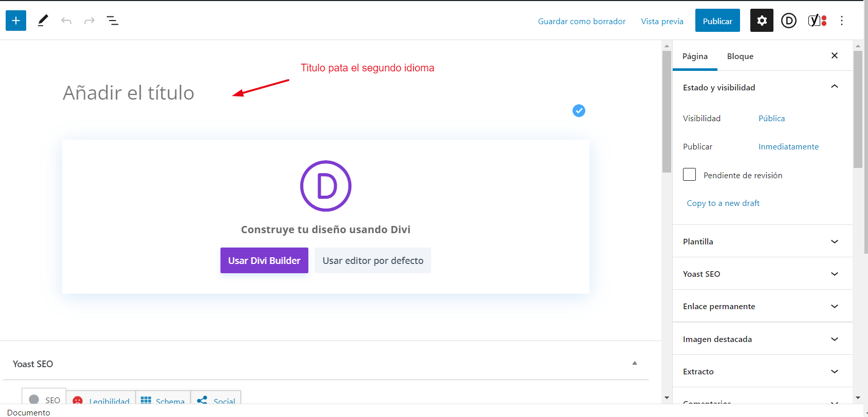Click the purple Divi logo circle
868x417 pixels.
(326, 186)
